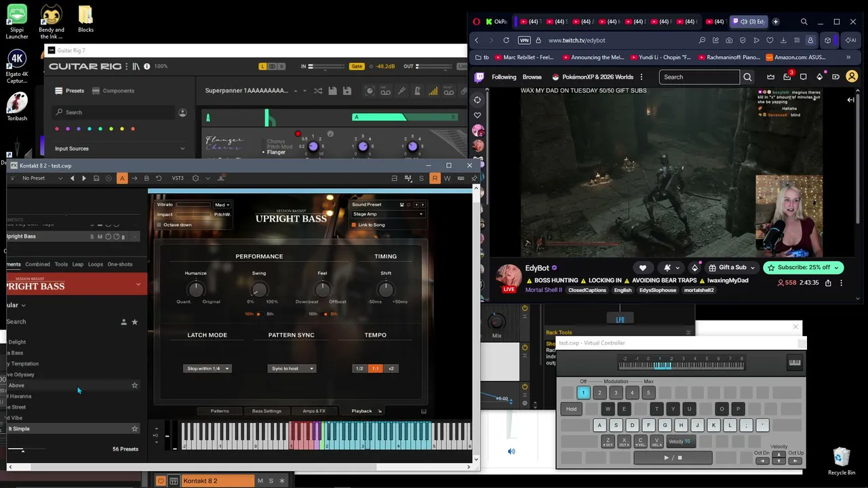Screen dimensions: 868x488
Task: Click the Guitar Rig shuffle preset icon
Action: pyautogui.click(x=317, y=91)
